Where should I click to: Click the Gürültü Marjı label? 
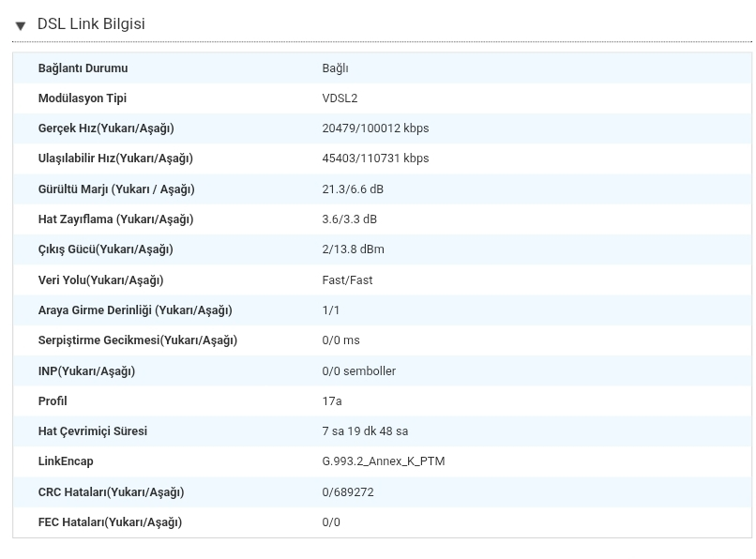point(116,189)
